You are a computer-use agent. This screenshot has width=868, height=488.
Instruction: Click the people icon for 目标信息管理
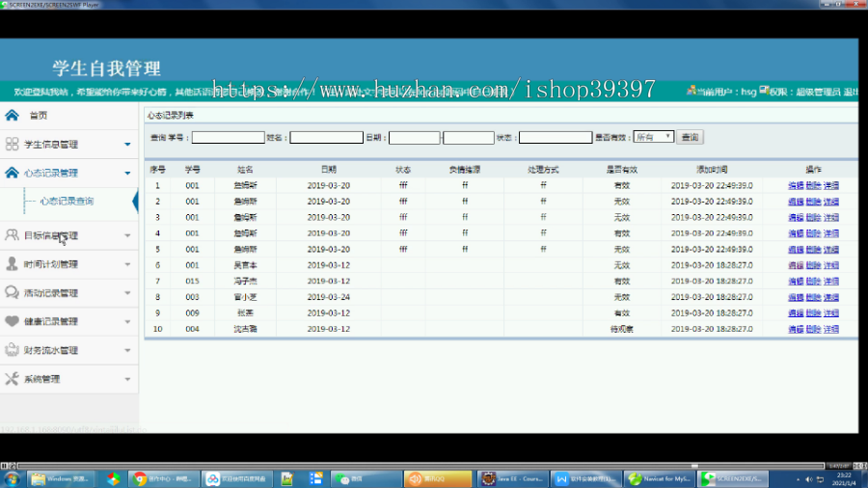tap(12, 234)
